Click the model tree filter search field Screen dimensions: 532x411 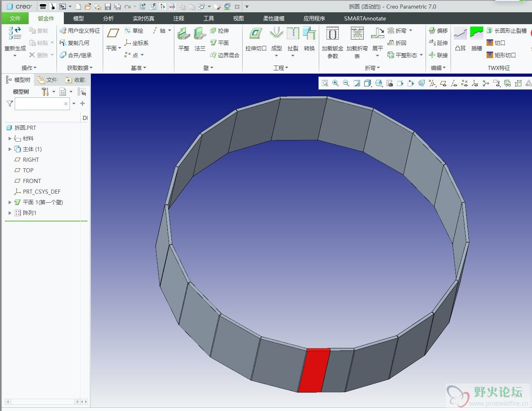pos(39,104)
